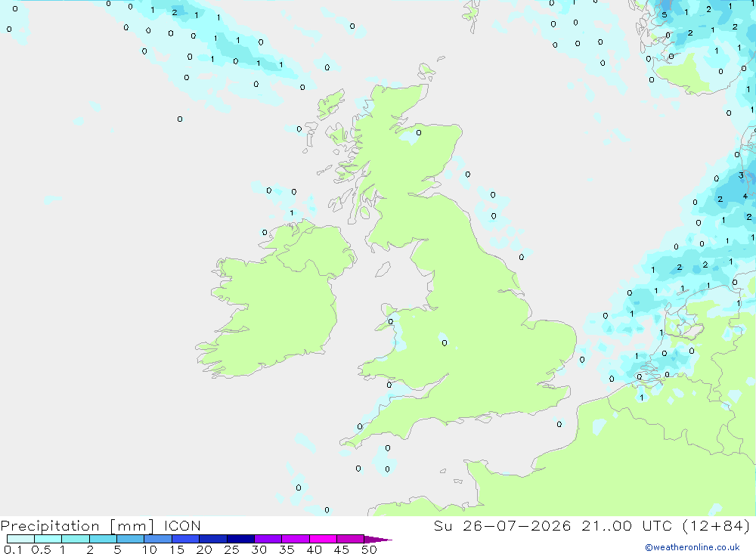Select the "30" legend scale label

pyautogui.click(x=259, y=549)
